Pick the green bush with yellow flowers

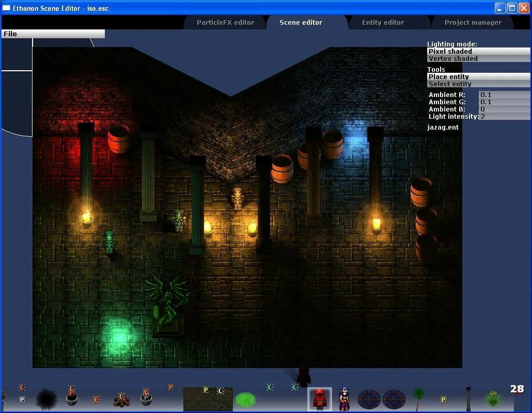click(493, 399)
